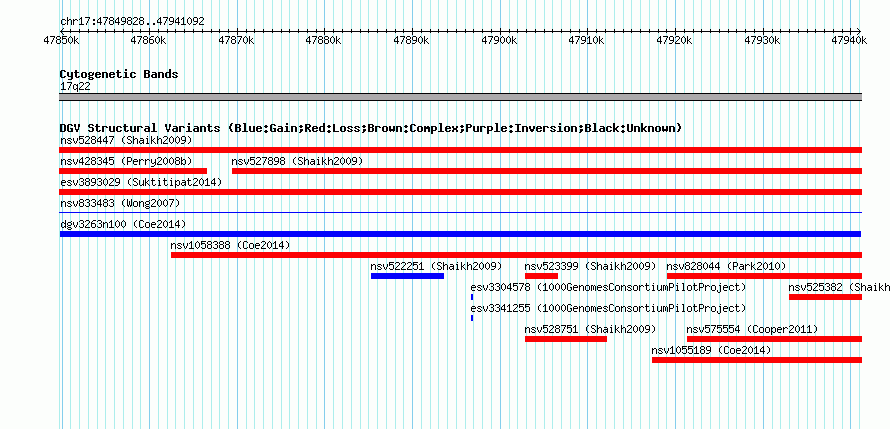Image resolution: width=890 pixels, height=429 pixels.
Task: Select the tiny blue mark under esv3304578
Action: point(472,297)
